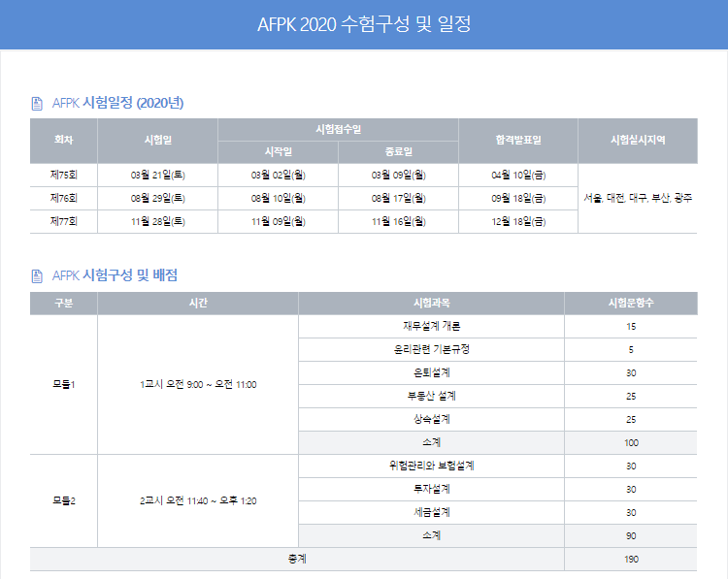Viewport: 728px width, 579px height.
Task: Click the AFPK 시험일정 (2020년) section heading
Action: pyautogui.click(x=117, y=103)
